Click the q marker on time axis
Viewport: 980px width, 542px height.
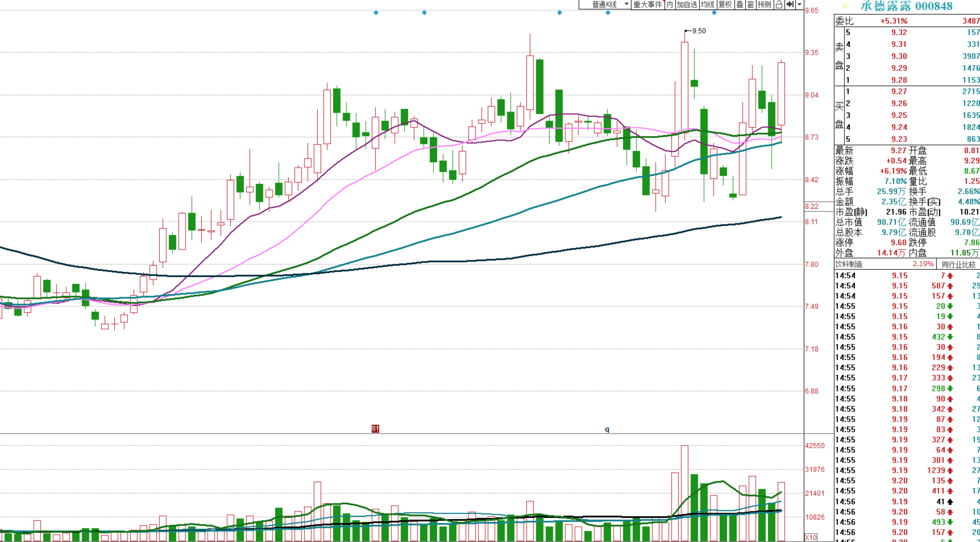[607, 430]
